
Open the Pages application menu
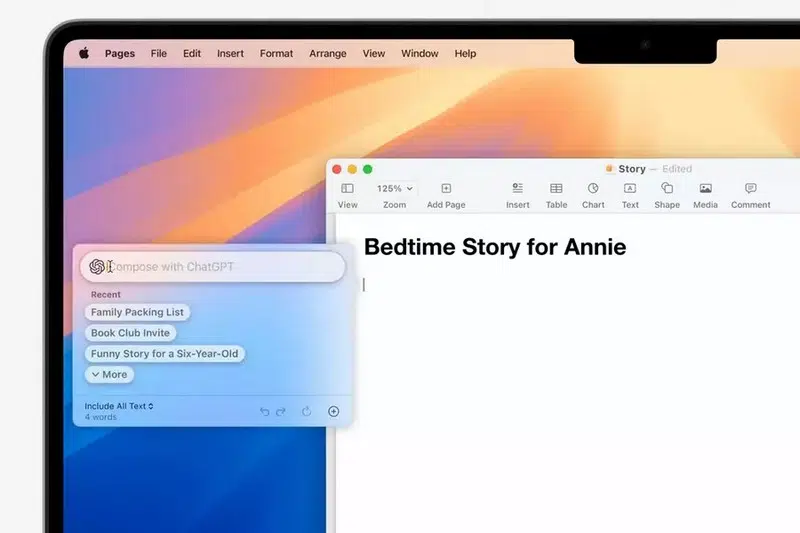click(x=120, y=54)
